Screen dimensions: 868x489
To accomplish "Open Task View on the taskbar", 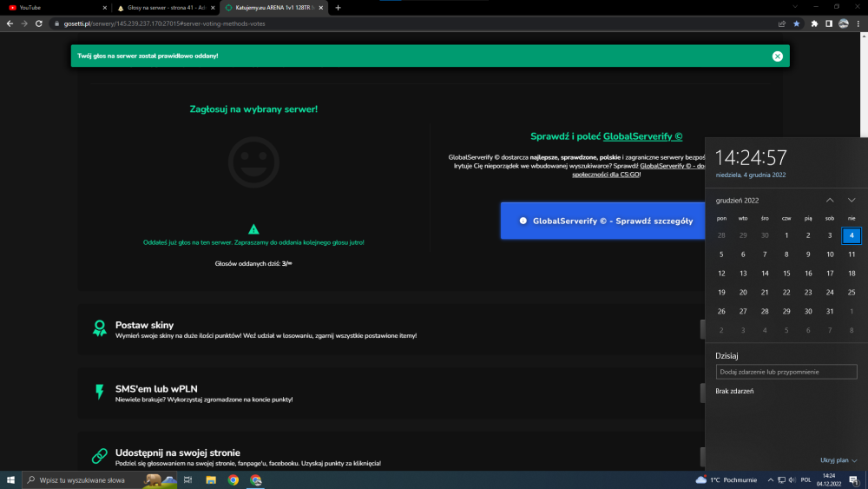I will pyautogui.click(x=188, y=479).
